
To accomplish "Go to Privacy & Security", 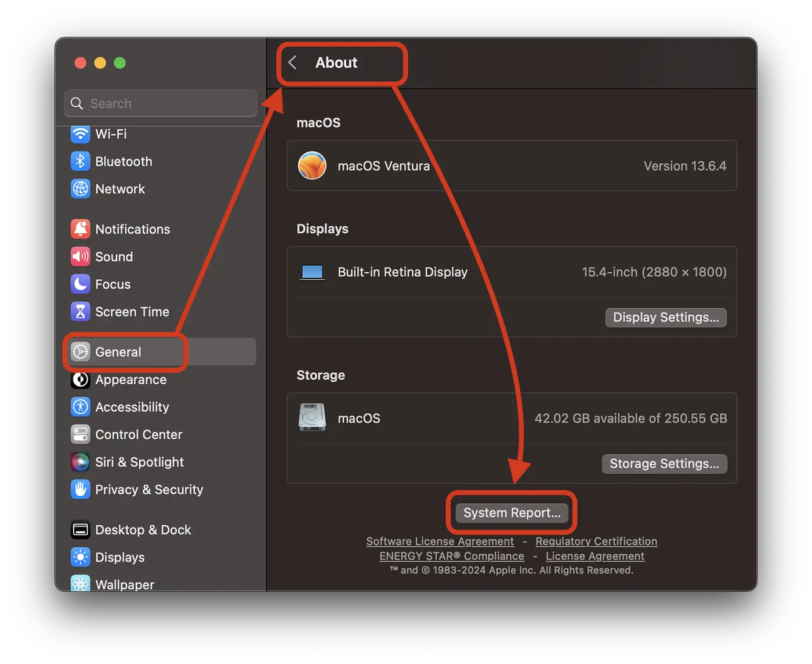I will [x=148, y=490].
